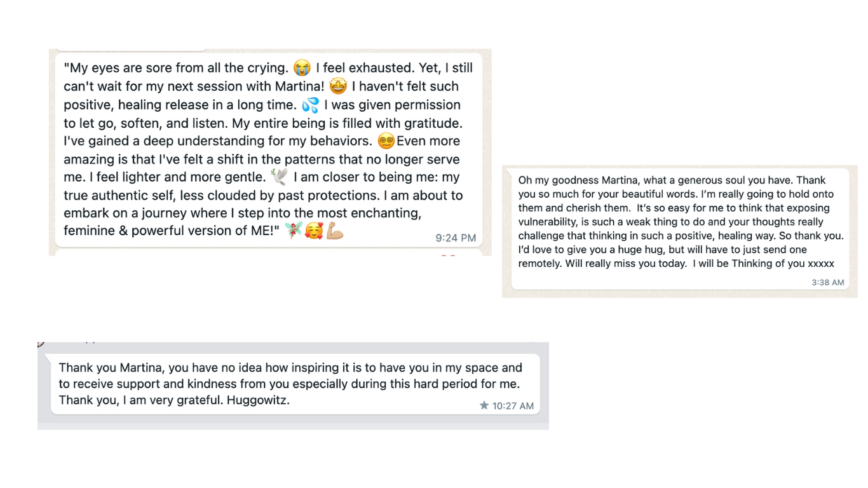Click the dove emoji after "more gentle."
The height and width of the screenshot is (488, 868).
(x=278, y=177)
